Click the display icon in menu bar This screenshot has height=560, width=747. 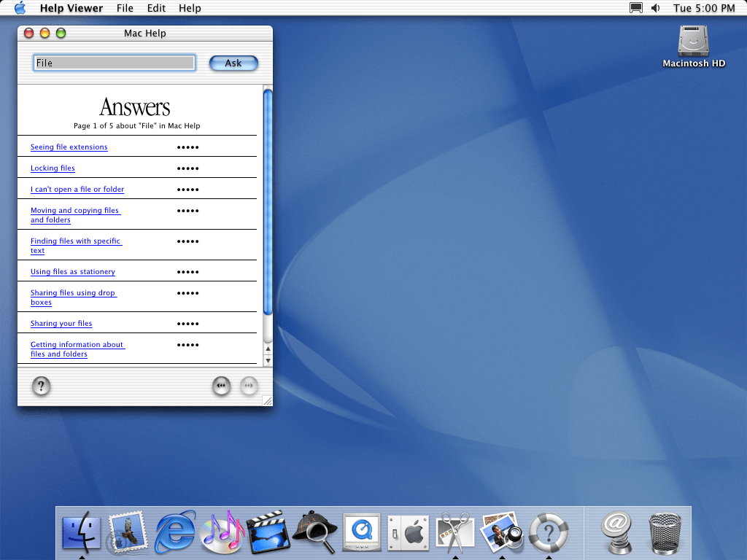pos(636,8)
